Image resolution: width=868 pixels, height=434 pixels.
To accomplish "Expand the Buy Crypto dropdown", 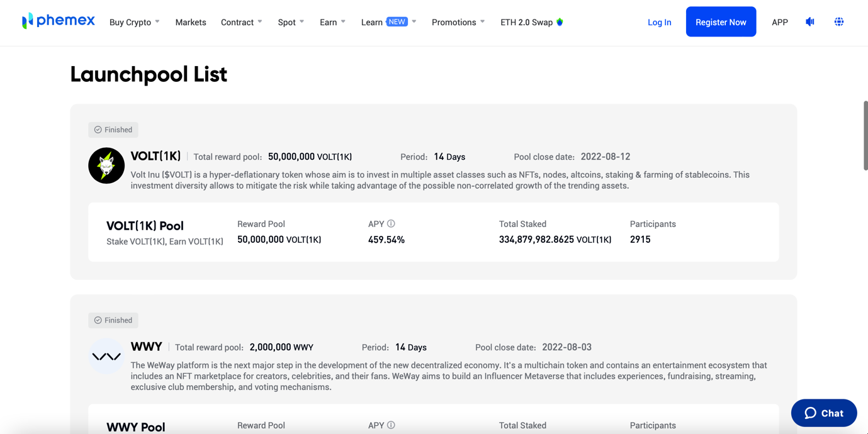I will [x=134, y=22].
